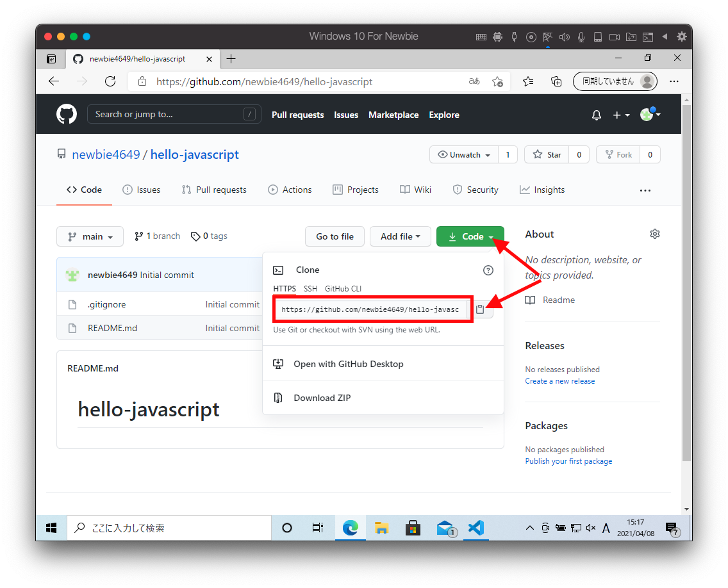Screen dimensions: 728x588
Task: Open the Action Center notifications icon
Action: [x=672, y=528]
